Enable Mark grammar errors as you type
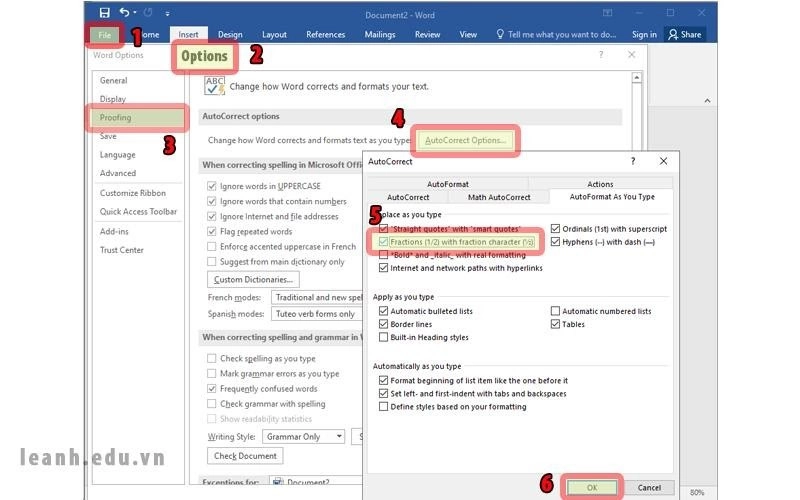This screenshot has height=500, width=800. coord(212,373)
